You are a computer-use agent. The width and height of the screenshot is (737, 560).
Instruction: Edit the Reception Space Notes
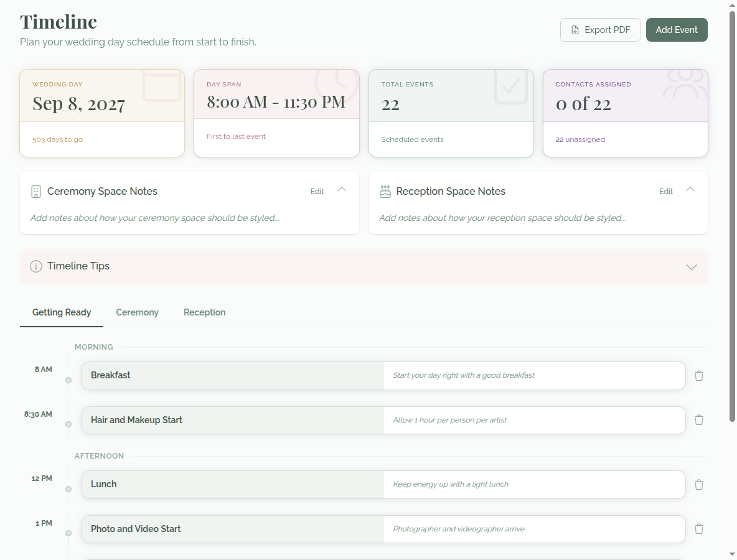[665, 191]
